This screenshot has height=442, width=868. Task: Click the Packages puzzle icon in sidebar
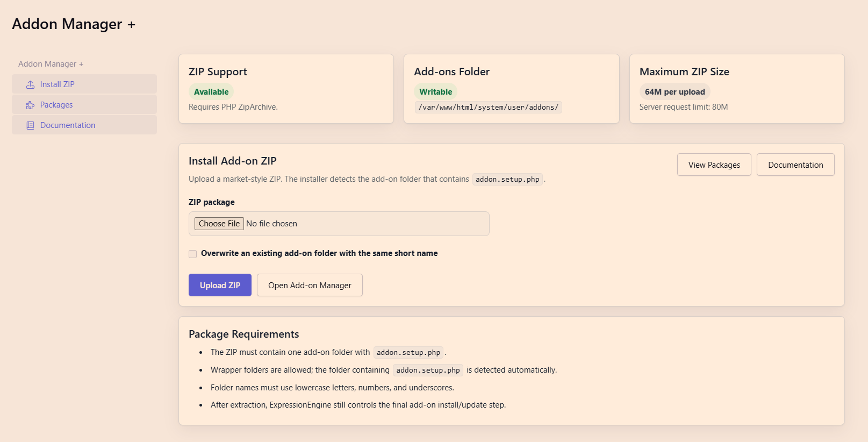coord(30,105)
